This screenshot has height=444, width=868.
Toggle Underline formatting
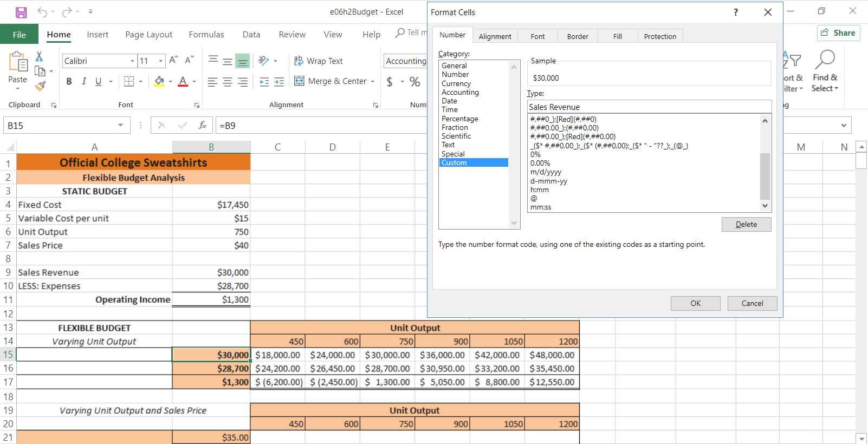coord(98,81)
